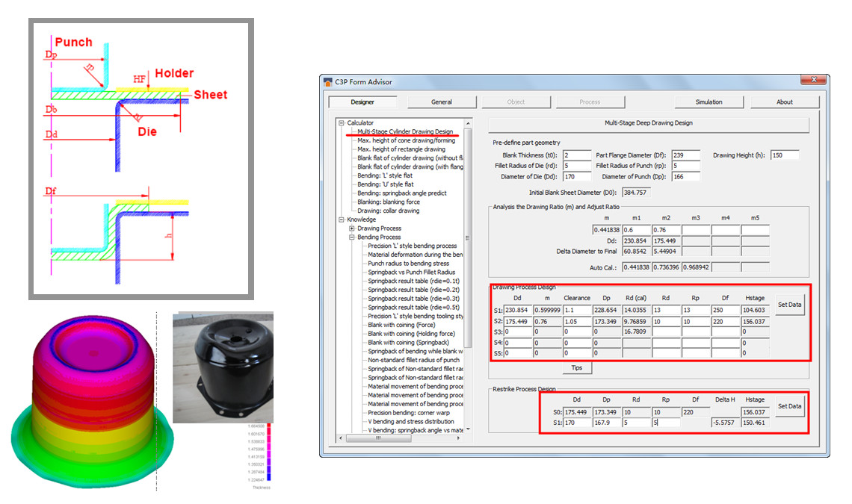The image size is (852, 504).
Task: Select Multi-Stage Cylinder Drawing Design in tree
Action: click(404, 131)
